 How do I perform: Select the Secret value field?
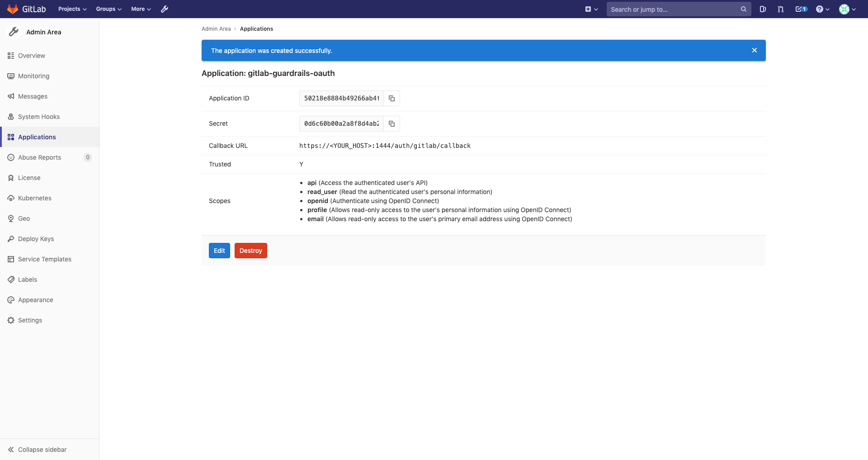click(341, 123)
